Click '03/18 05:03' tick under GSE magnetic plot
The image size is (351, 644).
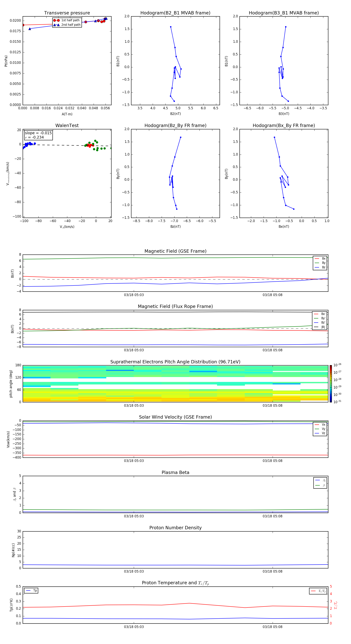pyautogui.click(x=134, y=295)
